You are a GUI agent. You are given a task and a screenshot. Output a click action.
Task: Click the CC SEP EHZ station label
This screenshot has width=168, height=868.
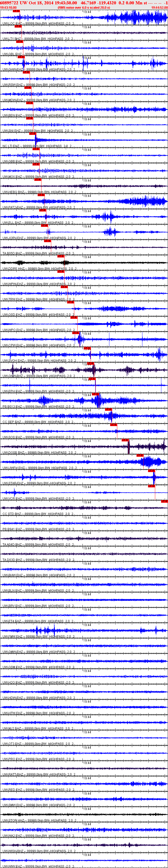[x=38, y=422]
